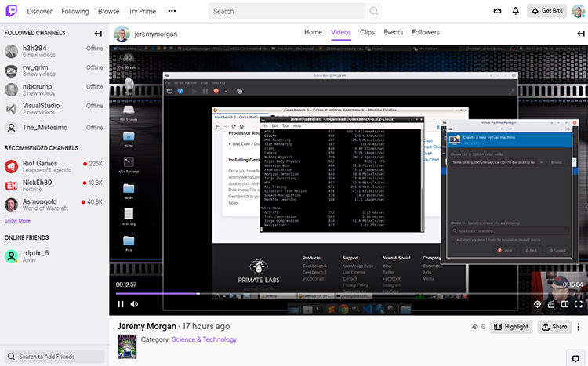The height and width of the screenshot is (366, 588).
Task: Open the Browse page
Action: (x=109, y=11)
